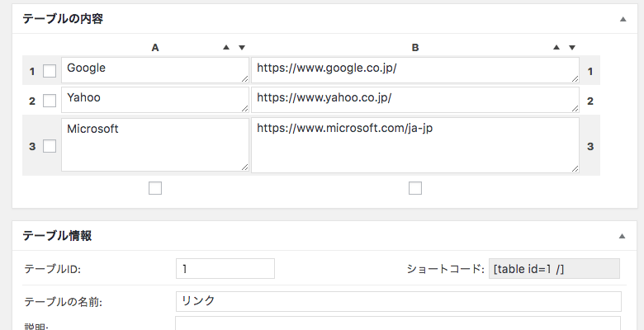Click the テーブルの名前: label
Screen dimensions: 644x330
click(x=64, y=302)
